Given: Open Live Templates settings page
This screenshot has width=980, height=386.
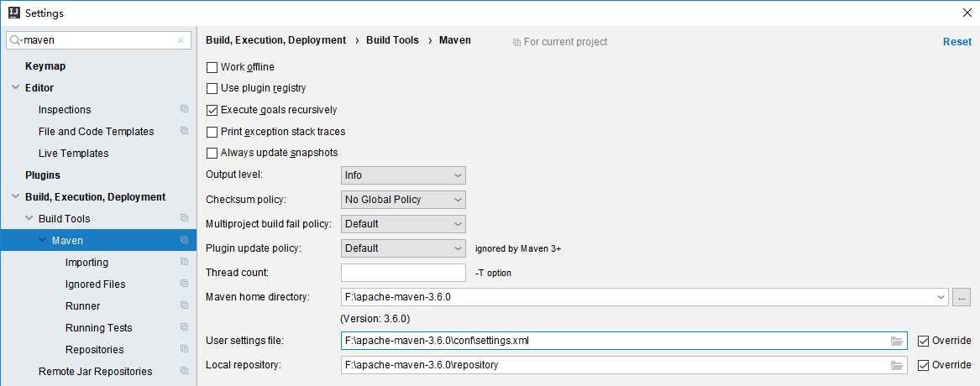Looking at the screenshot, I should 73,154.
